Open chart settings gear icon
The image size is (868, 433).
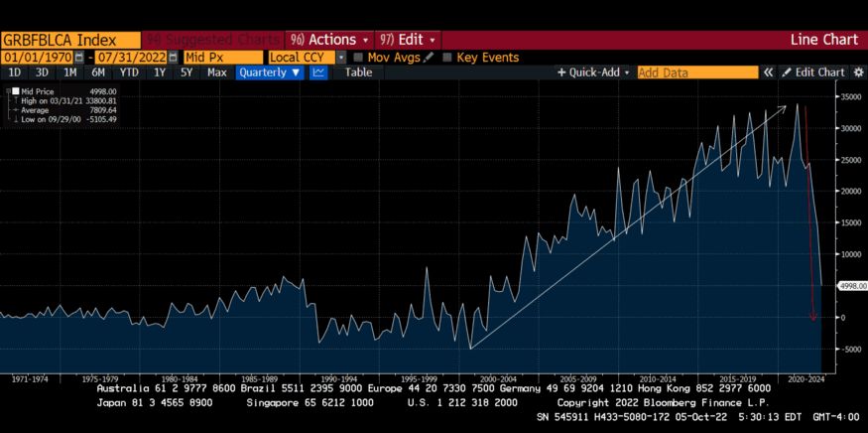(858, 72)
